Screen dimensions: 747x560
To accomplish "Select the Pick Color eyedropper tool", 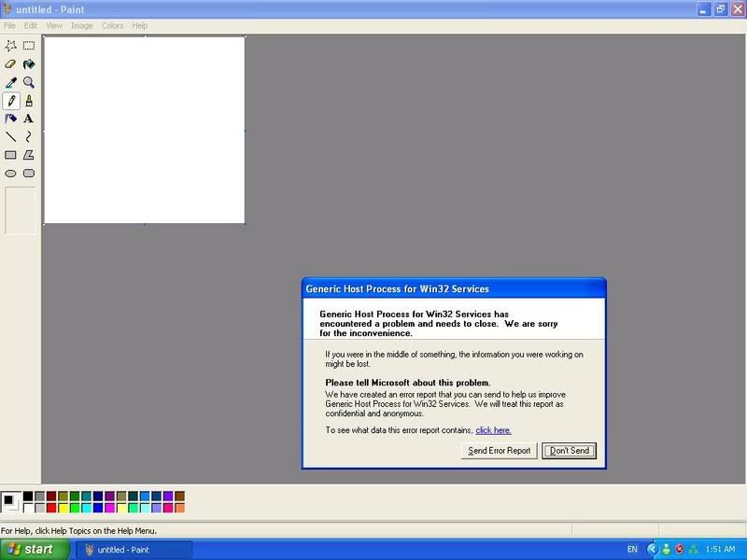I will pos(11,82).
